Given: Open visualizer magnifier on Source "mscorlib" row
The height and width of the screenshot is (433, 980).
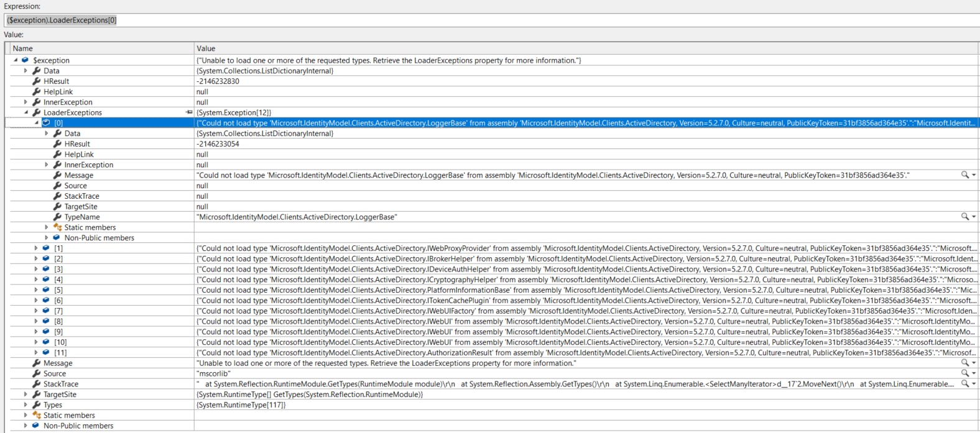Looking at the screenshot, I should pos(964,373).
